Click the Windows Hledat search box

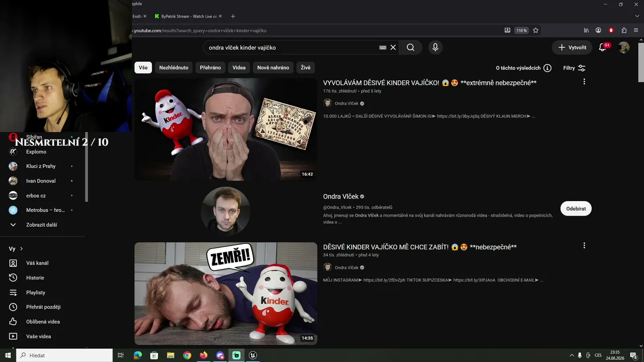click(x=64, y=355)
